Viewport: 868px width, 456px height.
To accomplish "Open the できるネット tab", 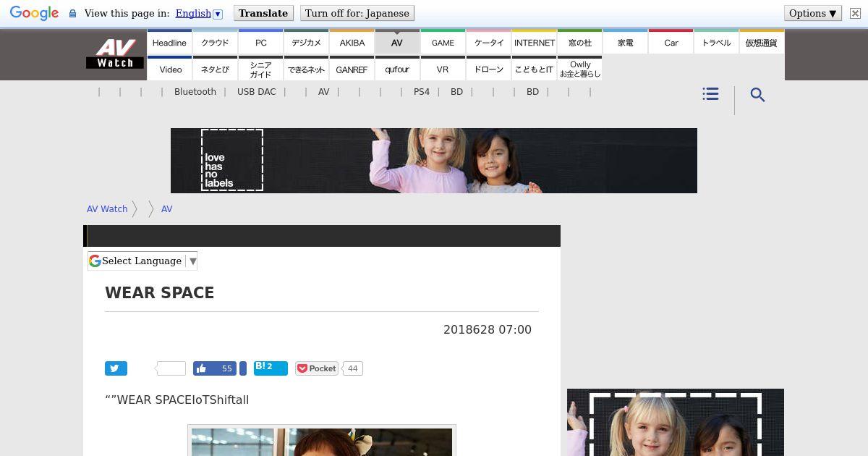I will (306, 69).
